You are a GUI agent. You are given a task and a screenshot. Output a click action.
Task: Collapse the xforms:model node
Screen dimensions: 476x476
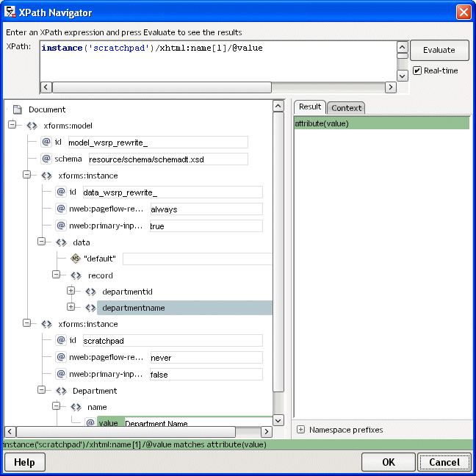(x=12, y=124)
